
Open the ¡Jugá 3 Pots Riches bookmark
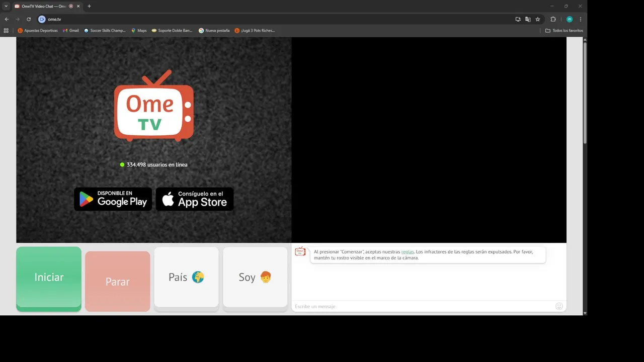click(255, 31)
